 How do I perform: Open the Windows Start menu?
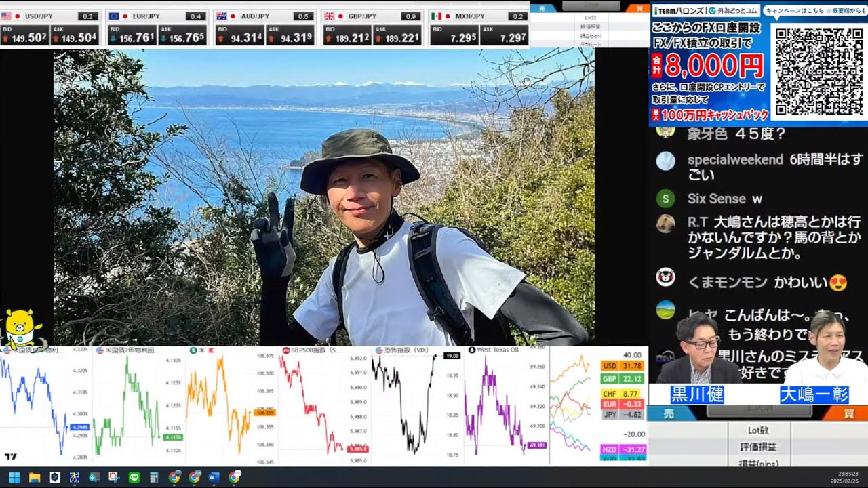[x=14, y=477]
